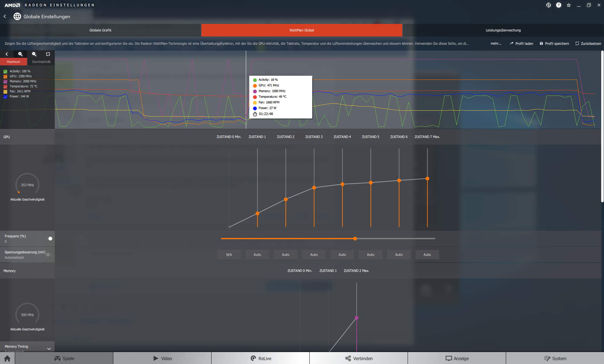Open the Spiele section
The width and height of the screenshot is (604, 364).
64,358
